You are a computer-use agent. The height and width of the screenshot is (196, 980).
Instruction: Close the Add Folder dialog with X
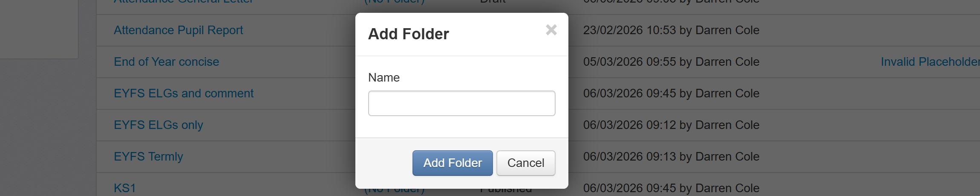[x=551, y=30]
